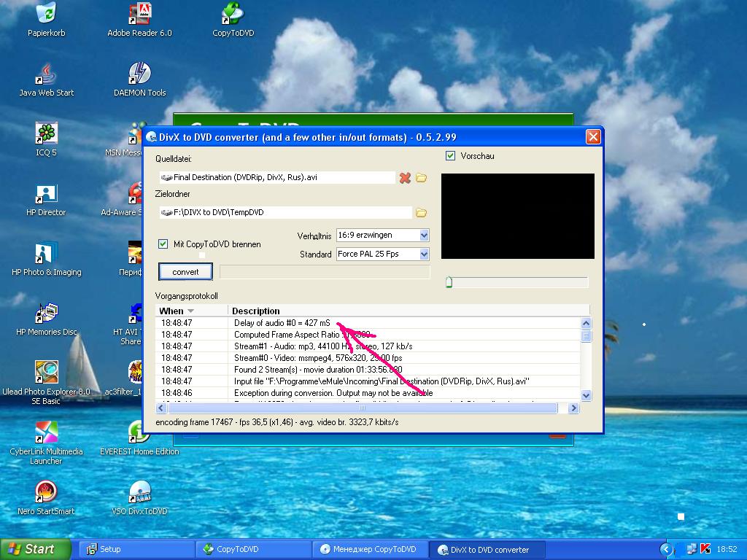Click log scroll down arrow

click(x=586, y=394)
